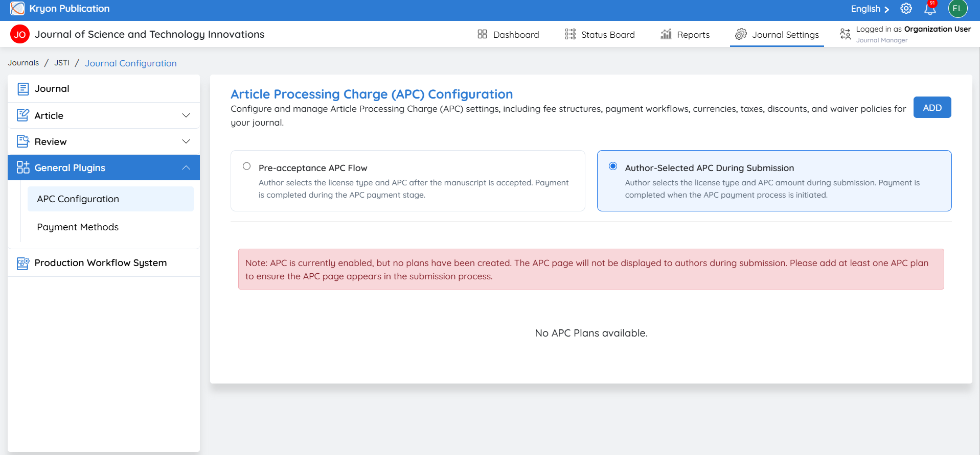
Task: Go to the Reports tab
Action: [685, 34]
